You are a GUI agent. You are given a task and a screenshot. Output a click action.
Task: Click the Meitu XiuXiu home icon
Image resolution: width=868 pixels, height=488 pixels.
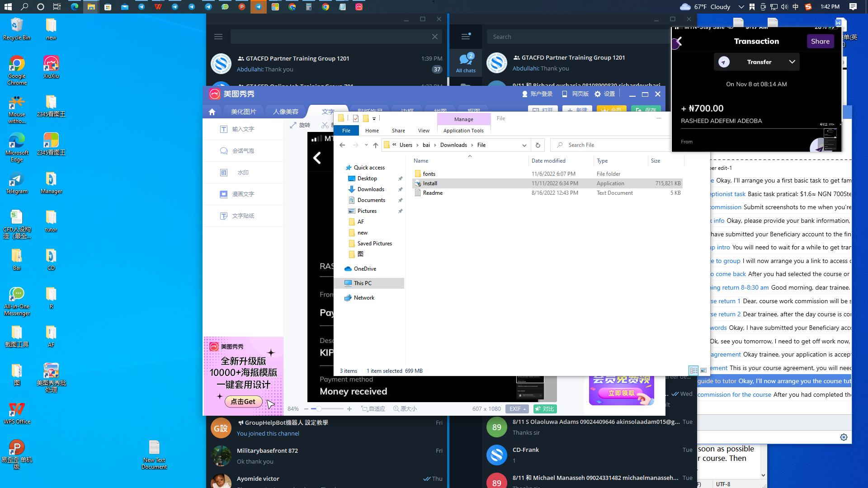pyautogui.click(x=212, y=112)
